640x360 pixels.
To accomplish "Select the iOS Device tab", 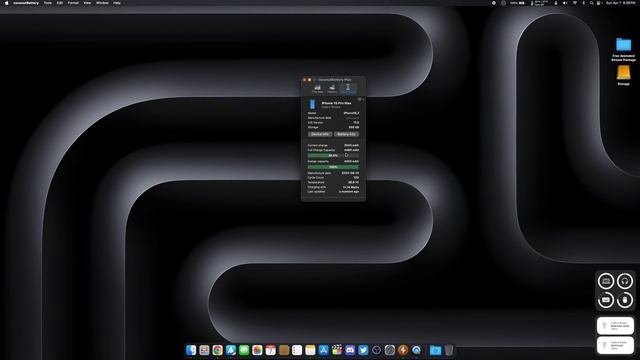I will click(x=348, y=88).
